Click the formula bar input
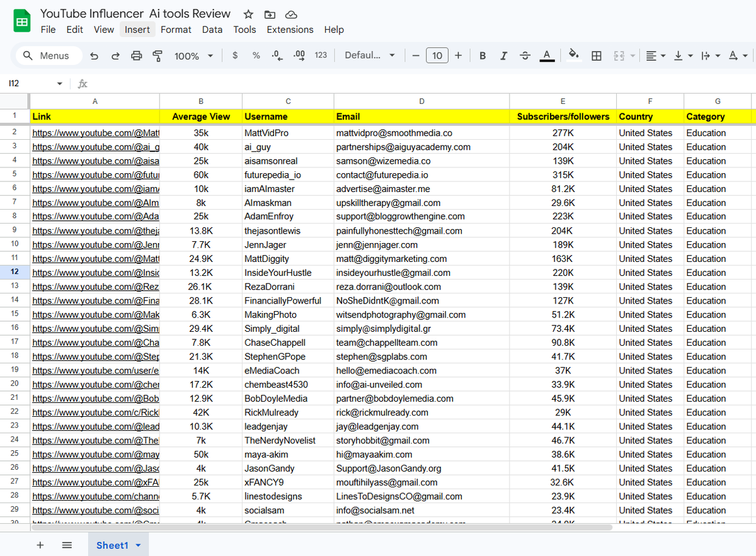The width and height of the screenshot is (756, 556). pos(422,84)
